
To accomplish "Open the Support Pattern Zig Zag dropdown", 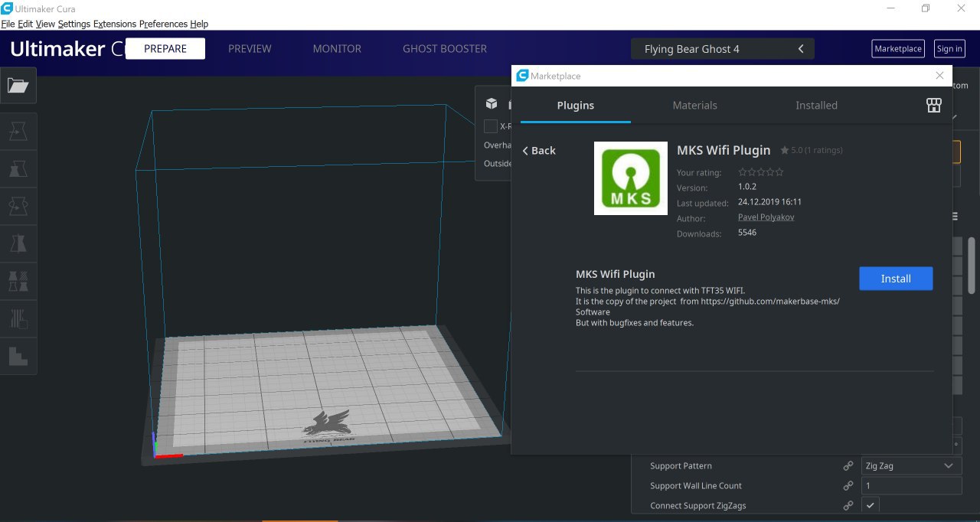I will [911, 465].
